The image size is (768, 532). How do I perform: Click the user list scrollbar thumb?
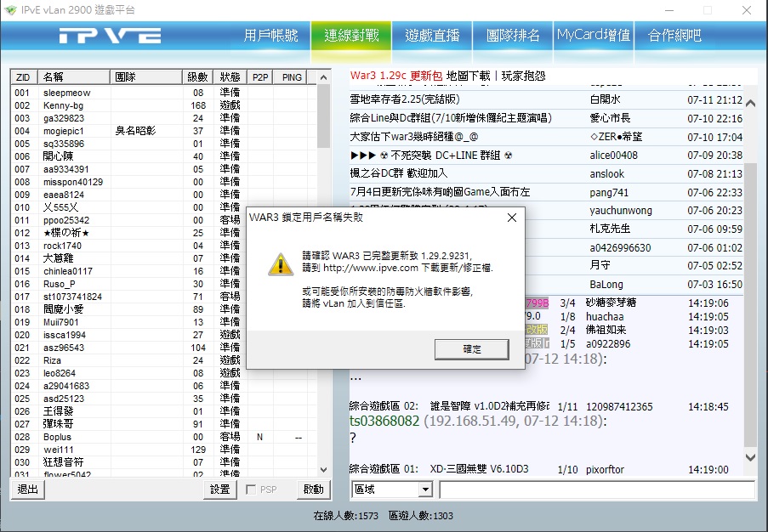coord(323,116)
